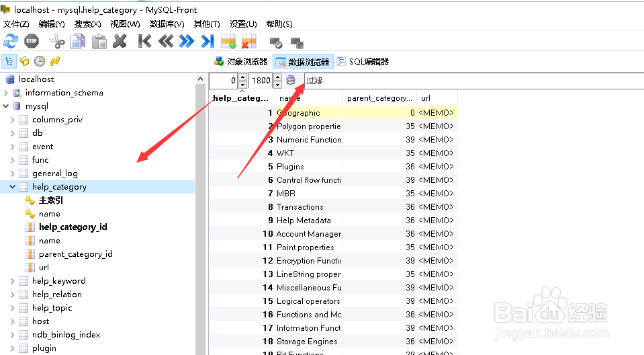Image resolution: width=644 pixels, height=355 pixels.
Task: Switch to 对象浏览器 tab
Action: click(x=240, y=62)
